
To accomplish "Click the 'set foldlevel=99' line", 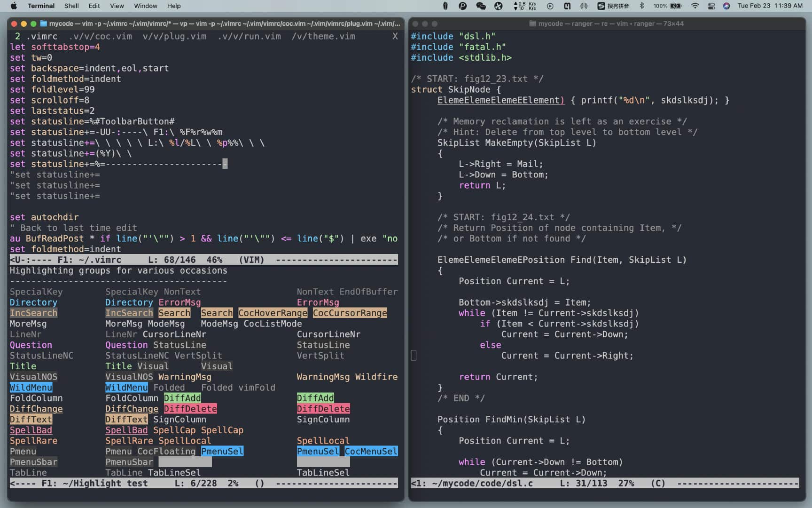I will coord(52,89).
